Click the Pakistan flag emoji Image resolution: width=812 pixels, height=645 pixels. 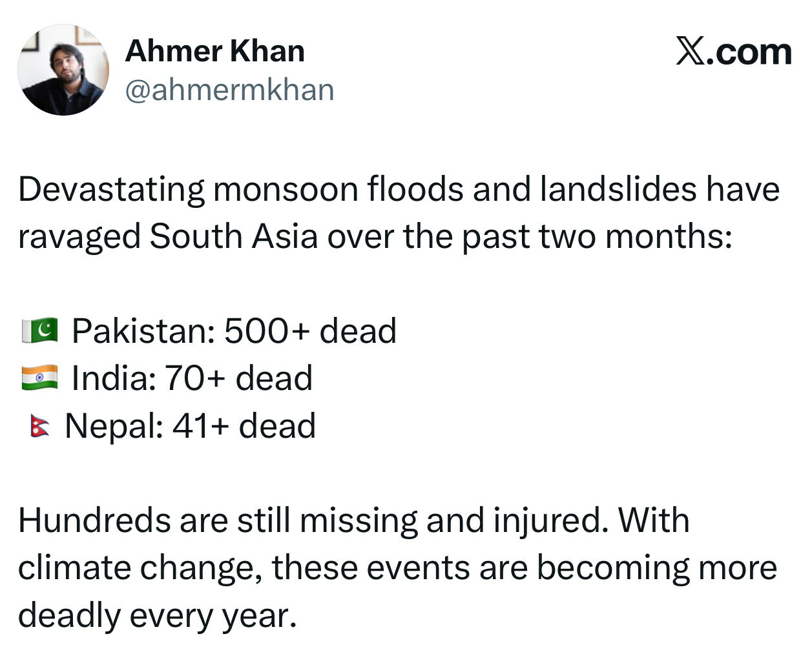pos(39,331)
